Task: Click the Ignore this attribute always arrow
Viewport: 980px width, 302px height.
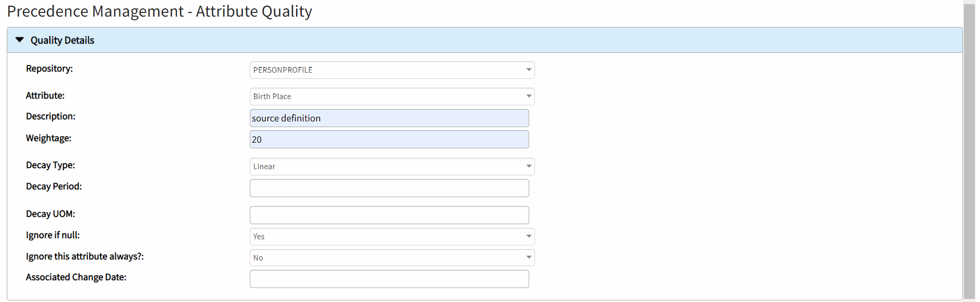Action: point(529,258)
